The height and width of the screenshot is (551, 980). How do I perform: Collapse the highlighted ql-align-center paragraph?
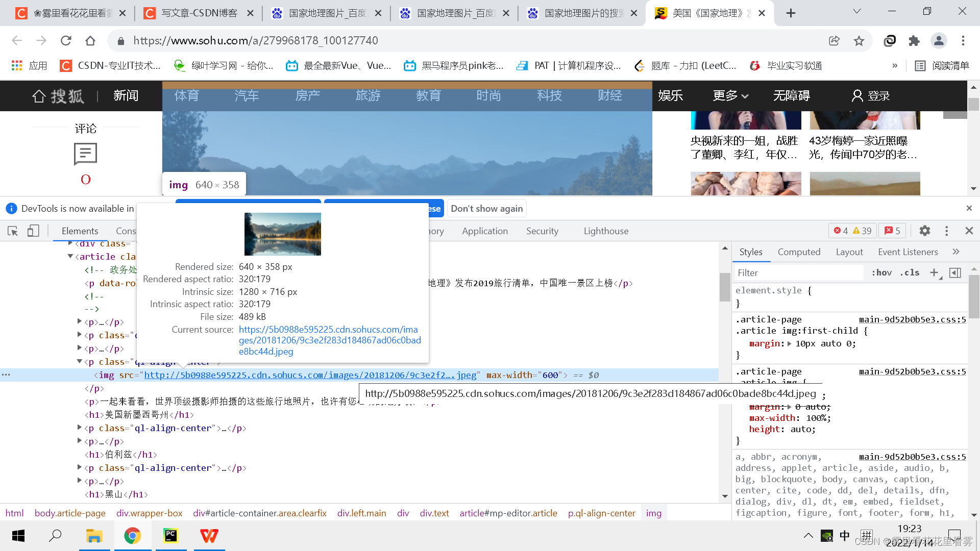click(x=79, y=362)
